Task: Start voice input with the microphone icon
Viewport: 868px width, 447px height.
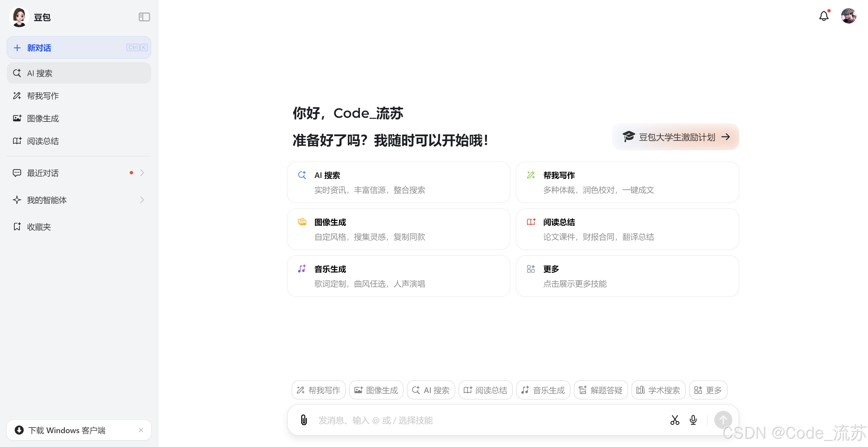Action: point(693,420)
